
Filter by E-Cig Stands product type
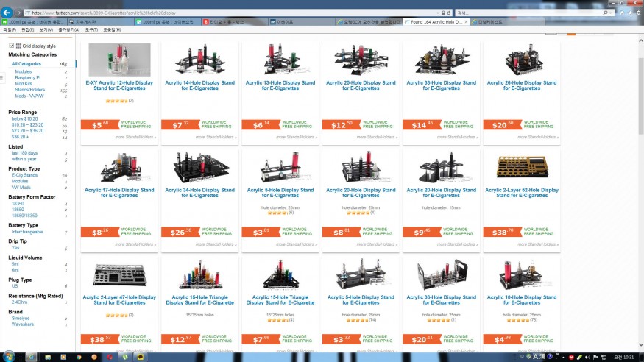point(26,175)
